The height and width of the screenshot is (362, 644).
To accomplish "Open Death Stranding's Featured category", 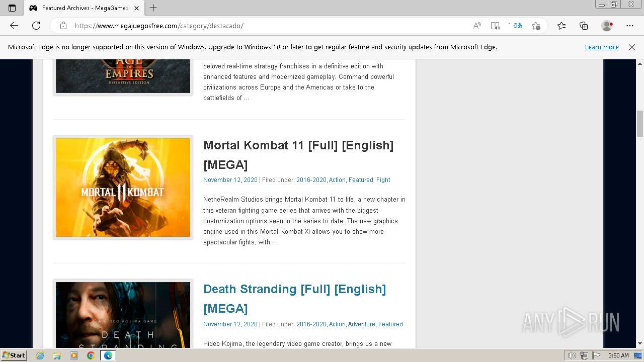I will 390,324.
